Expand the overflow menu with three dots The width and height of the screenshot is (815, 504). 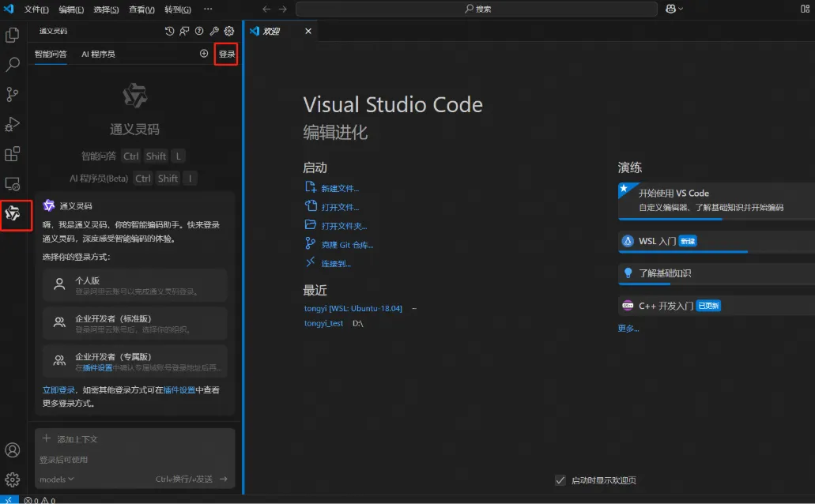pyautogui.click(x=208, y=9)
